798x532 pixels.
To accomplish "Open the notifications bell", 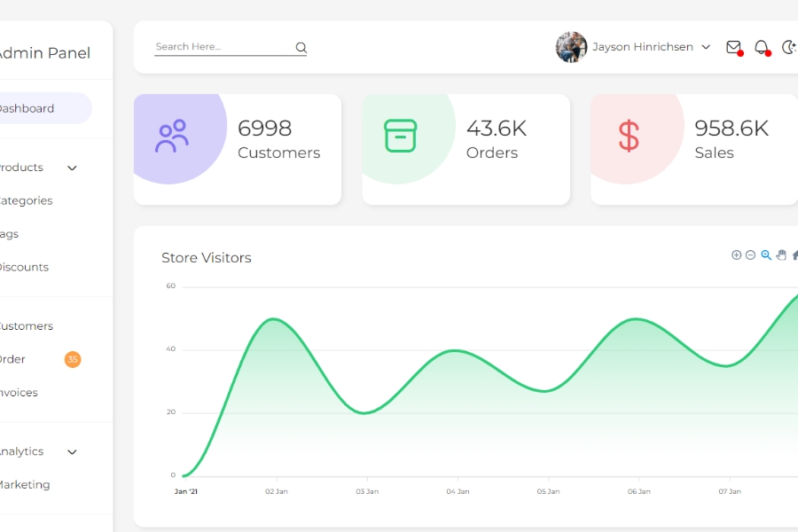I will pyautogui.click(x=761, y=47).
